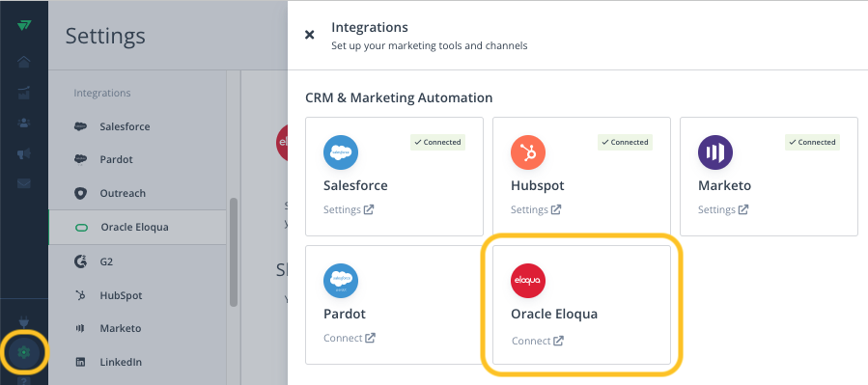Screen dimensions: 868x385
Task: Click the plug integrations icon in left navigation
Action: pyautogui.click(x=24, y=322)
